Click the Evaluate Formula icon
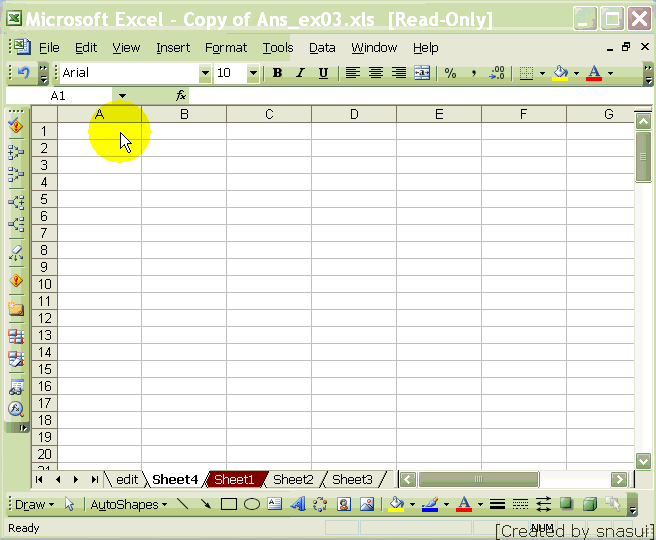This screenshot has width=656, height=540. coord(16,409)
